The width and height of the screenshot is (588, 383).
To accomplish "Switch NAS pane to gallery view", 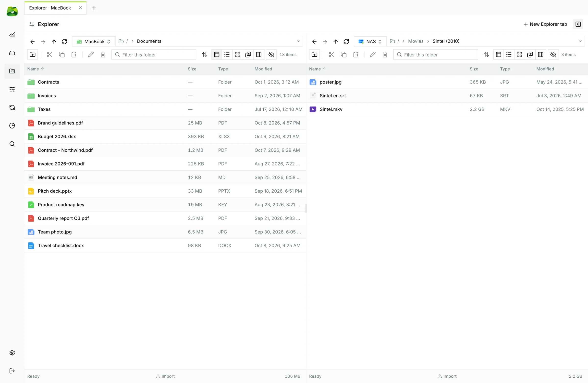I will (x=530, y=55).
